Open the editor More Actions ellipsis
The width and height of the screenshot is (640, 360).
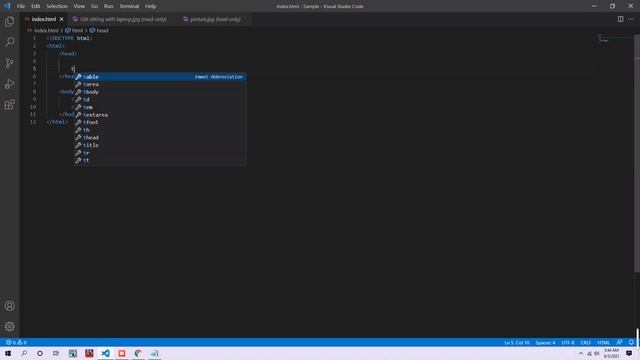pyautogui.click(x=631, y=19)
